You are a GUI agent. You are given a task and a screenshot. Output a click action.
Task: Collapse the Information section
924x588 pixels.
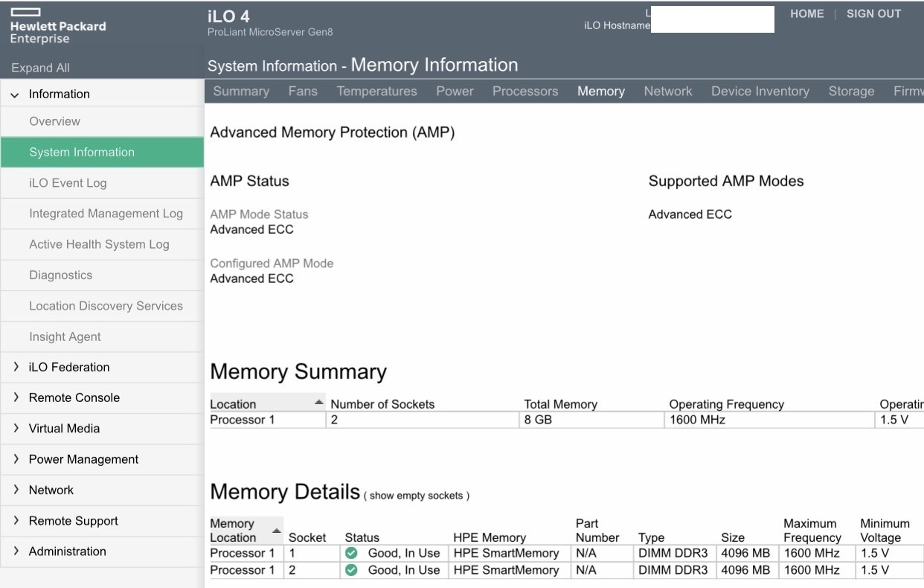pyautogui.click(x=16, y=95)
